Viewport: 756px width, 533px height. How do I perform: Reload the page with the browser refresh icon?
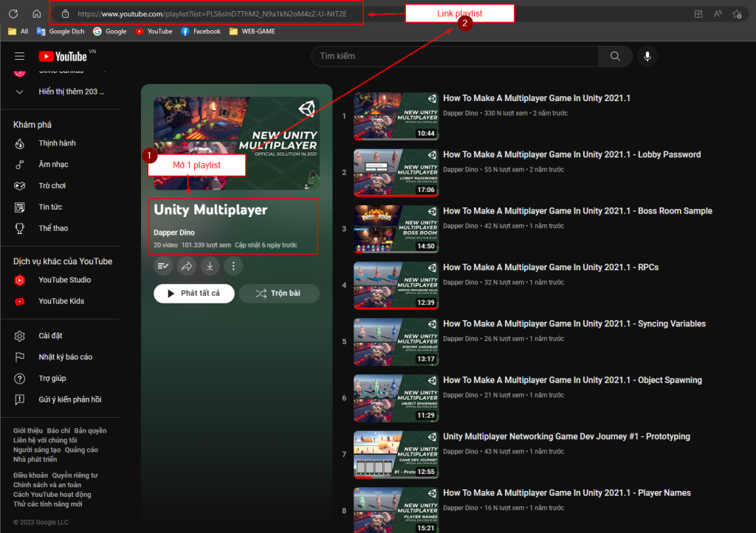coord(13,13)
